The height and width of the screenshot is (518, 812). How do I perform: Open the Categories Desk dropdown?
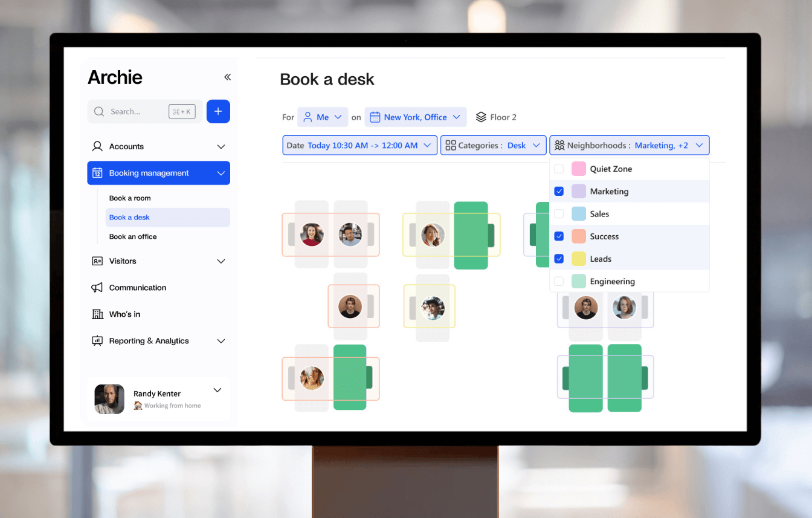pyautogui.click(x=493, y=146)
